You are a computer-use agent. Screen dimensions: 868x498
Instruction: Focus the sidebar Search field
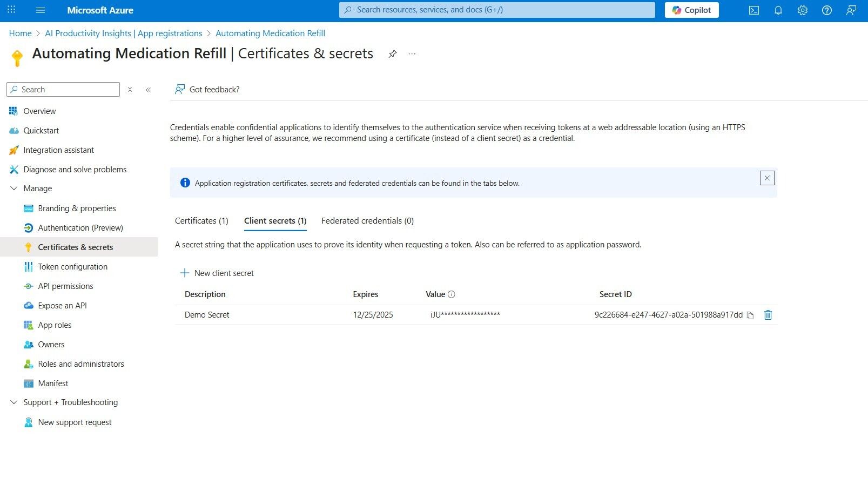(63, 90)
